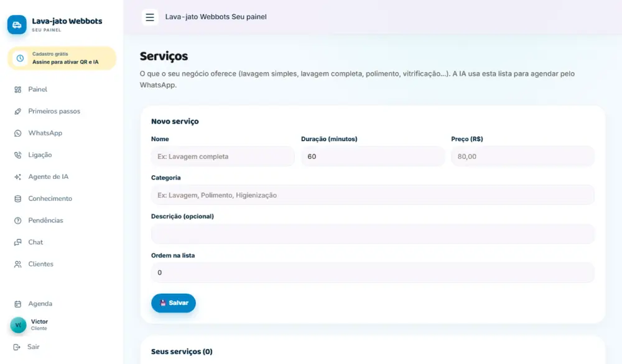Click the Agente de IA sparkle icon
The width and height of the screenshot is (622, 364).
[x=18, y=176]
